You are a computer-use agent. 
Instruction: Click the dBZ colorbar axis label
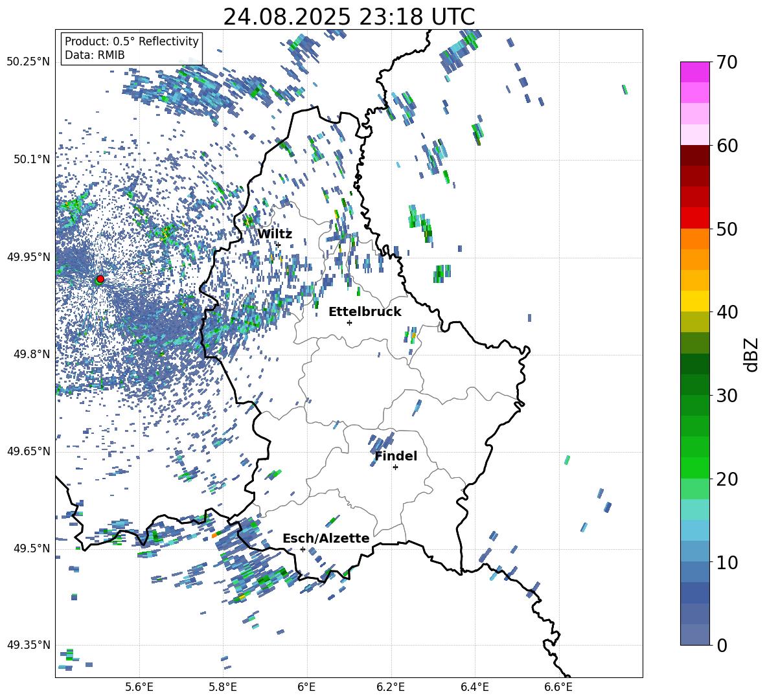752,354
